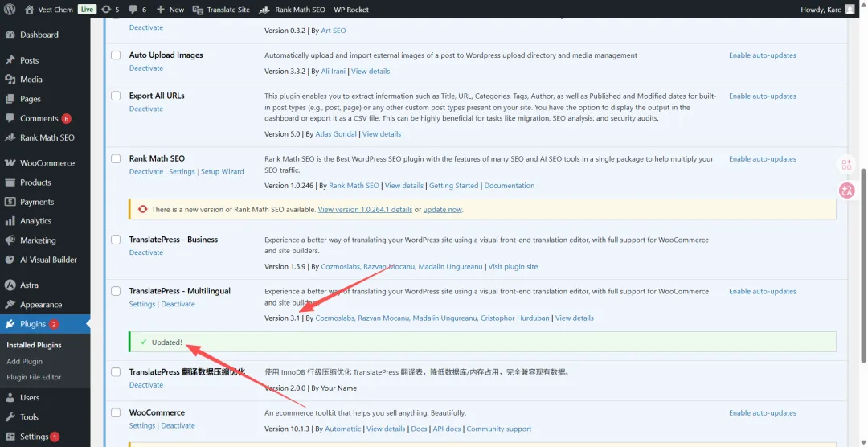The width and height of the screenshot is (868, 447).
Task: Click the Settings icon in sidebar
Action: [10, 437]
